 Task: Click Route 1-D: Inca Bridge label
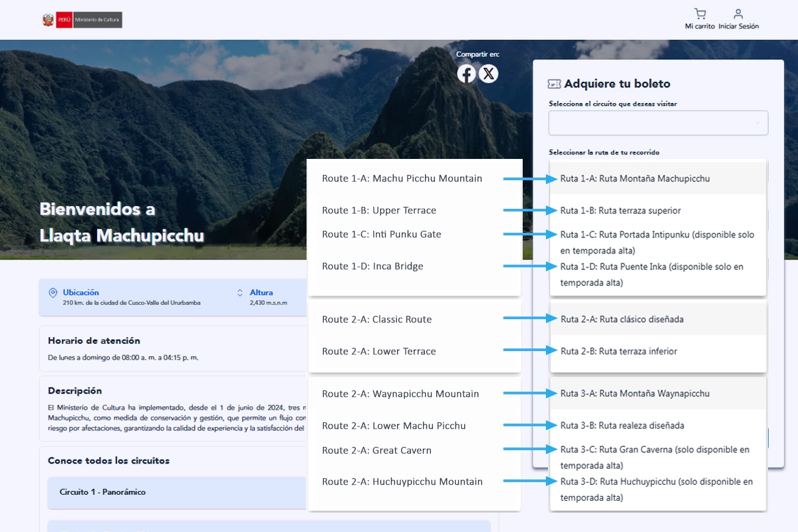click(x=372, y=266)
